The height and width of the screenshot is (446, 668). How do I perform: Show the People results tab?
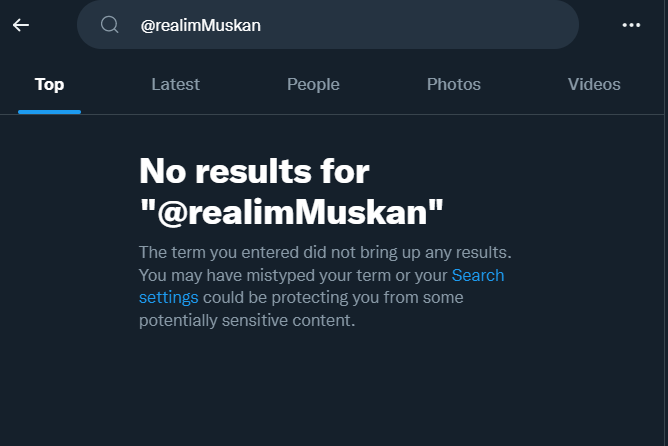pyautogui.click(x=313, y=84)
